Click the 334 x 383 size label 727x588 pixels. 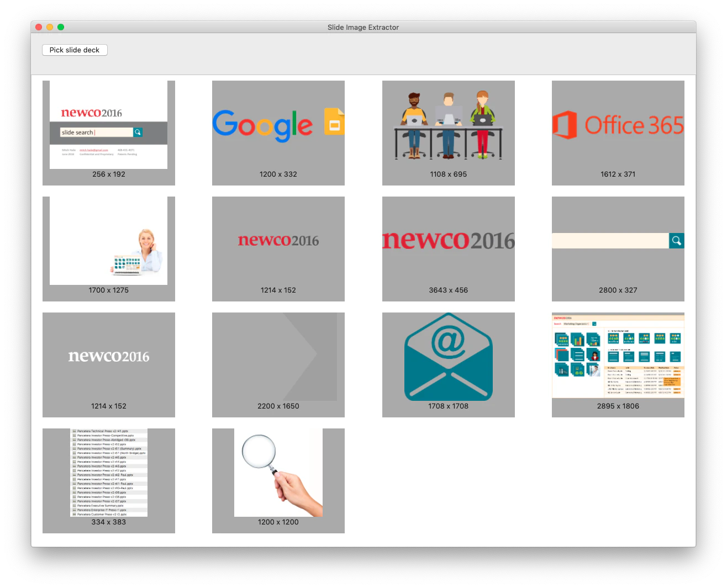point(109,522)
